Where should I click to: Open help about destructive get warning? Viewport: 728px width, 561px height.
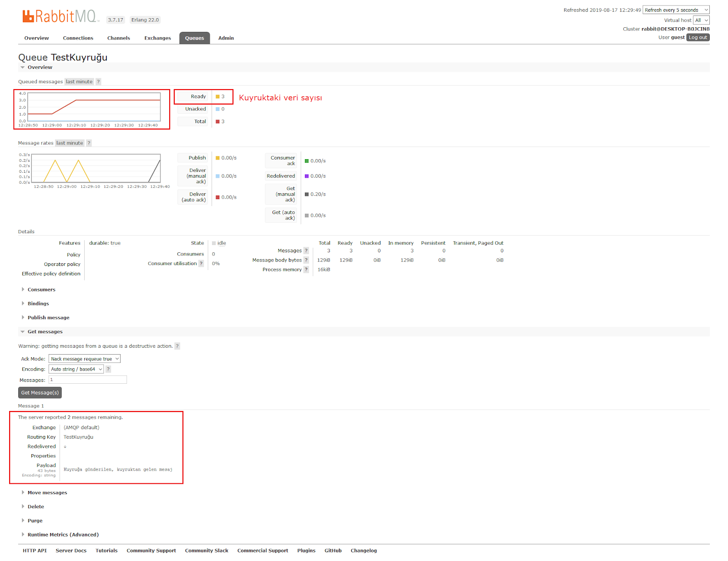pos(177,346)
